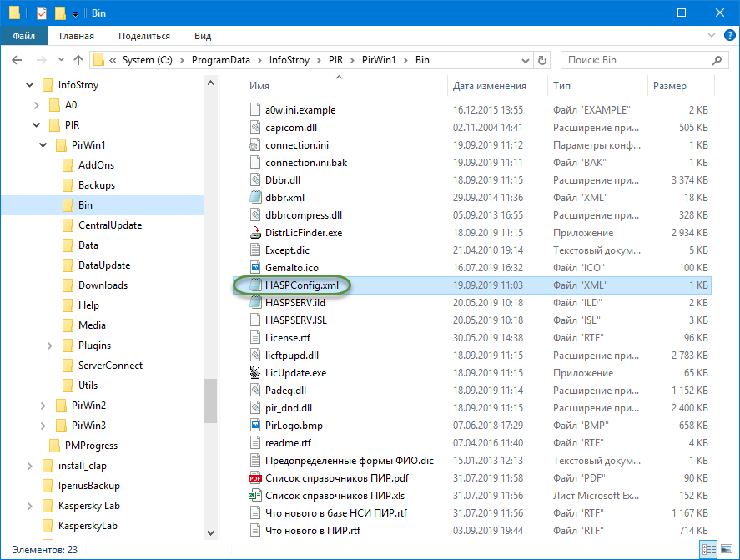Launch the LicUpdate.exe application
The height and width of the screenshot is (560, 740).
300,372
